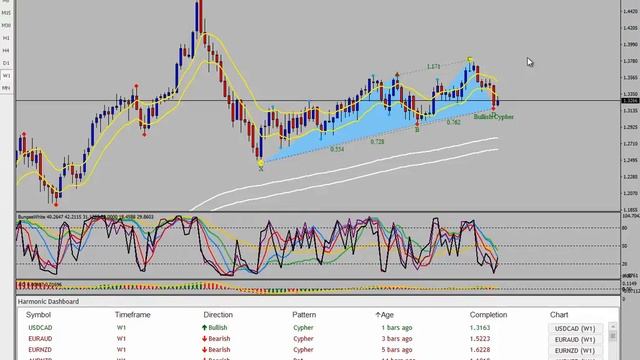Screen dimensions: 640x360
Task: Click the red down arrow in EURAUD row
Action: pos(204,339)
